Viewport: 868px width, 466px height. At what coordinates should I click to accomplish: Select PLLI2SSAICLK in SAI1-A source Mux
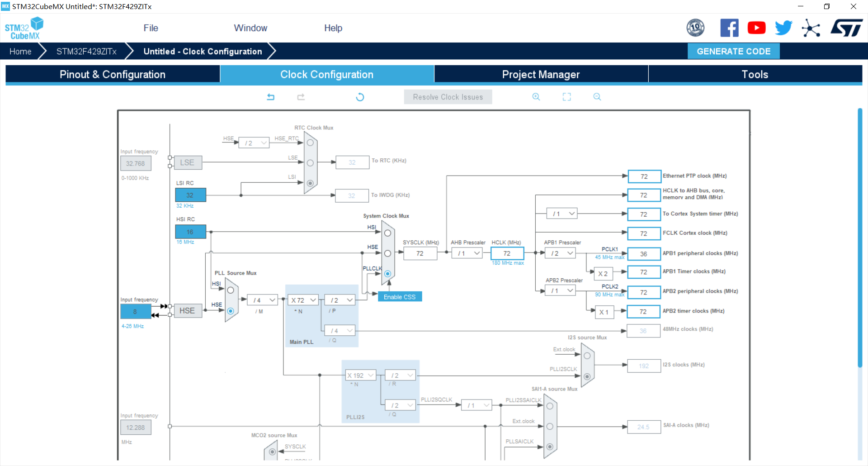coord(550,406)
